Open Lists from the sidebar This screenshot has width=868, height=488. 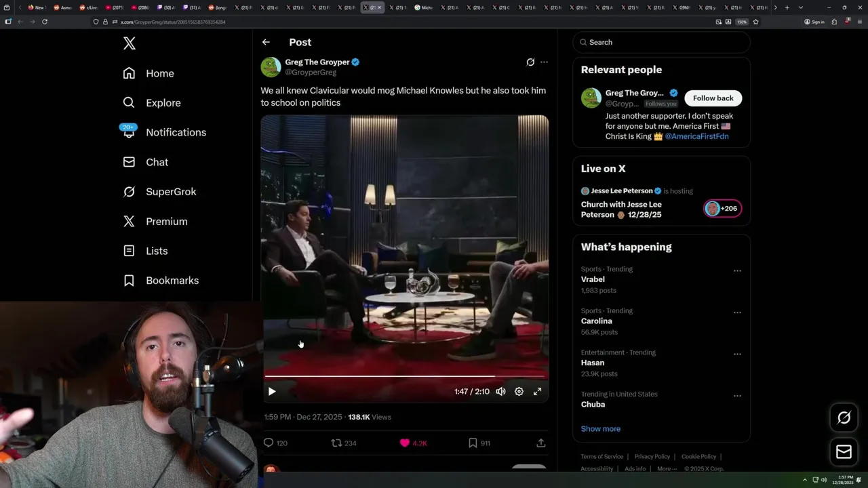pos(145,251)
